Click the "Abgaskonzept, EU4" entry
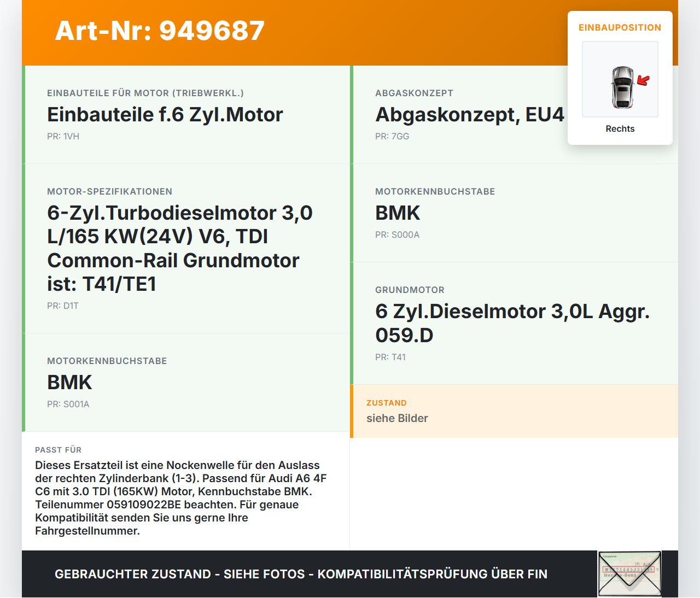 469,114
